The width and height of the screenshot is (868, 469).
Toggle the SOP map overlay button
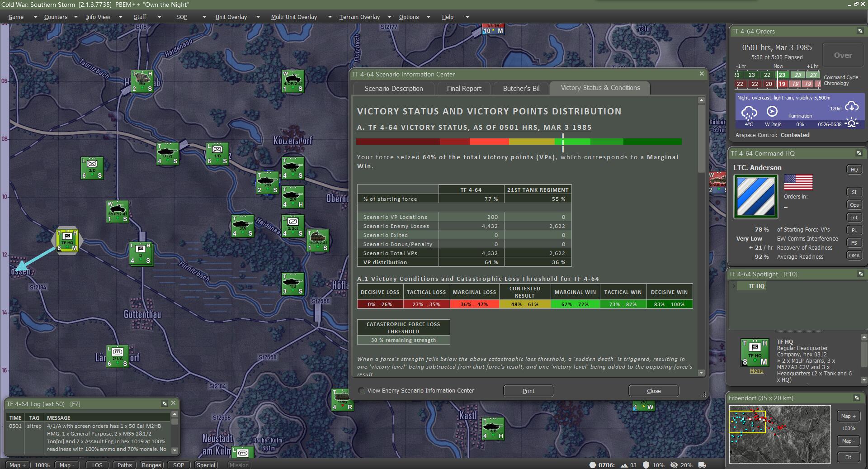(x=179, y=465)
